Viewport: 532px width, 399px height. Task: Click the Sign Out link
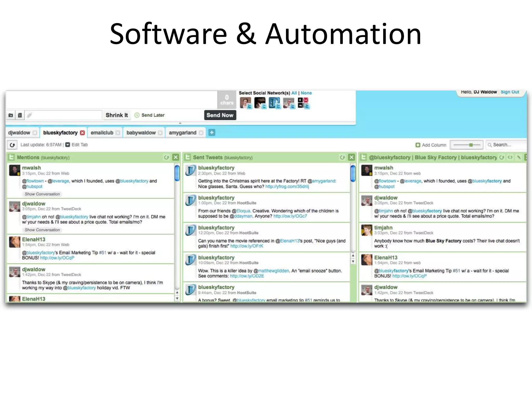coord(510,92)
